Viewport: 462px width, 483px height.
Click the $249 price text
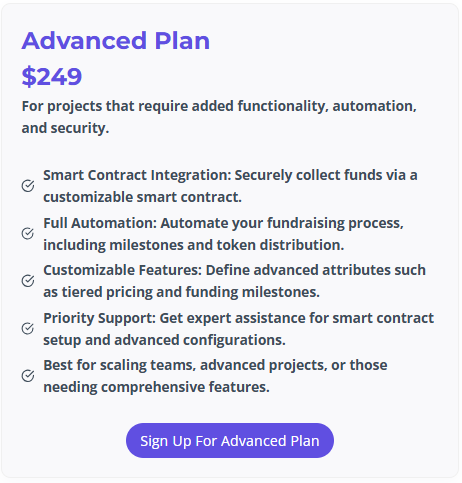tap(52, 76)
